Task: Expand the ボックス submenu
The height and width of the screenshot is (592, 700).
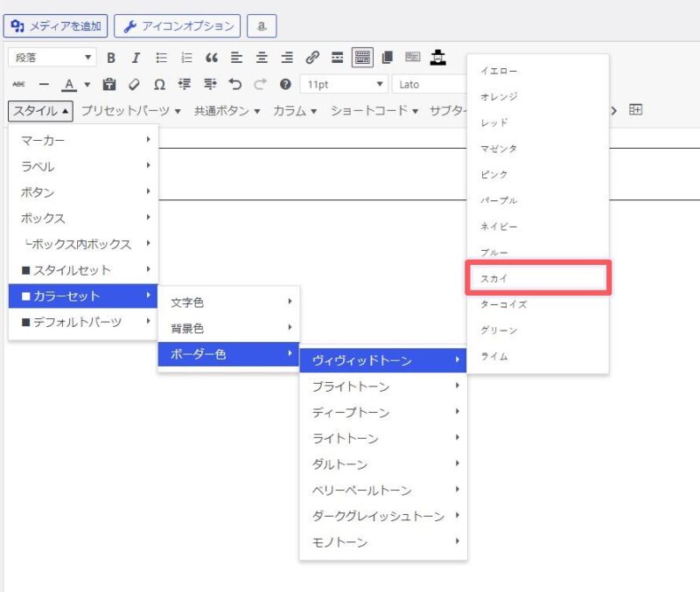Action: pos(83,218)
